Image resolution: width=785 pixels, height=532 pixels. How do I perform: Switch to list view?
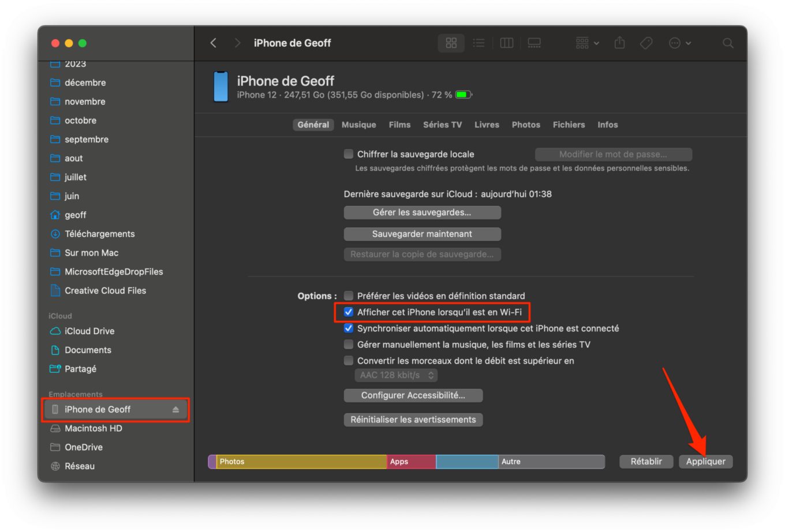click(x=479, y=43)
